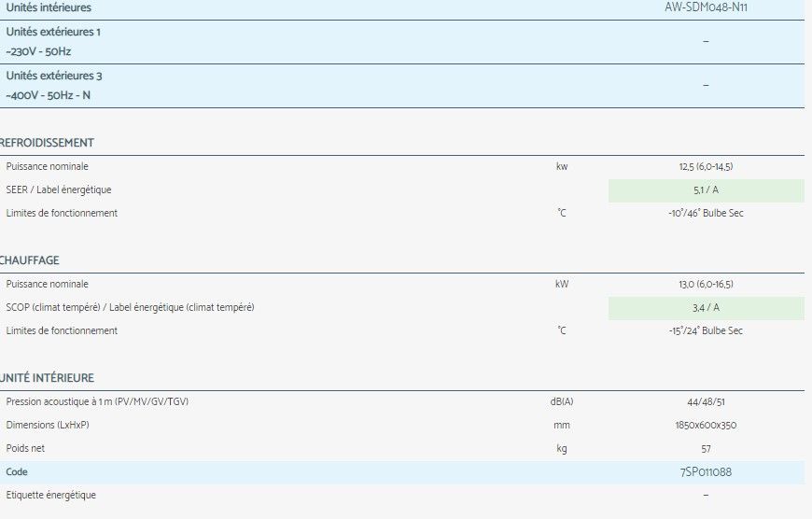
Task: Select the REFROIDISSEMENT section heading
Action: 47,143
